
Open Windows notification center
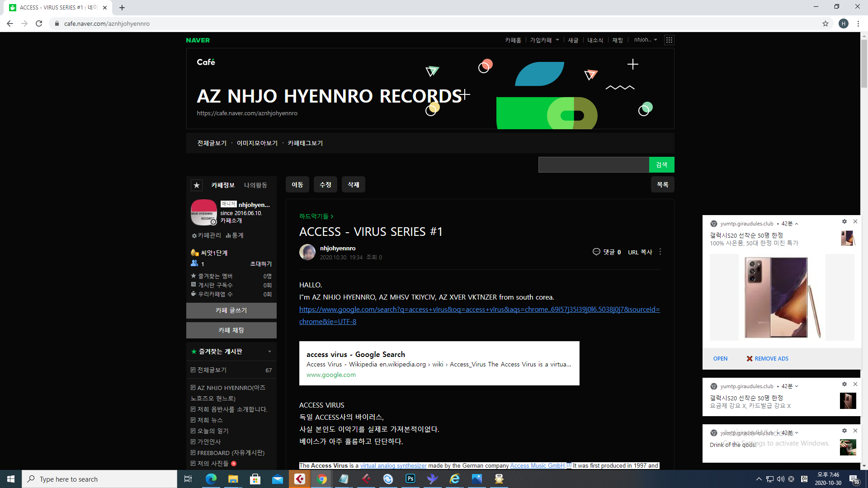(x=854, y=479)
